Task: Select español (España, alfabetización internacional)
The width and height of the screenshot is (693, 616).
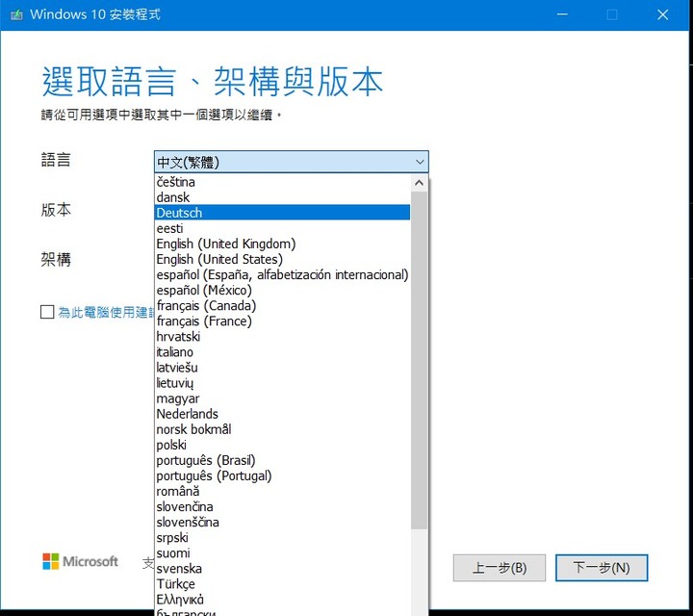Action: click(x=283, y=275)
